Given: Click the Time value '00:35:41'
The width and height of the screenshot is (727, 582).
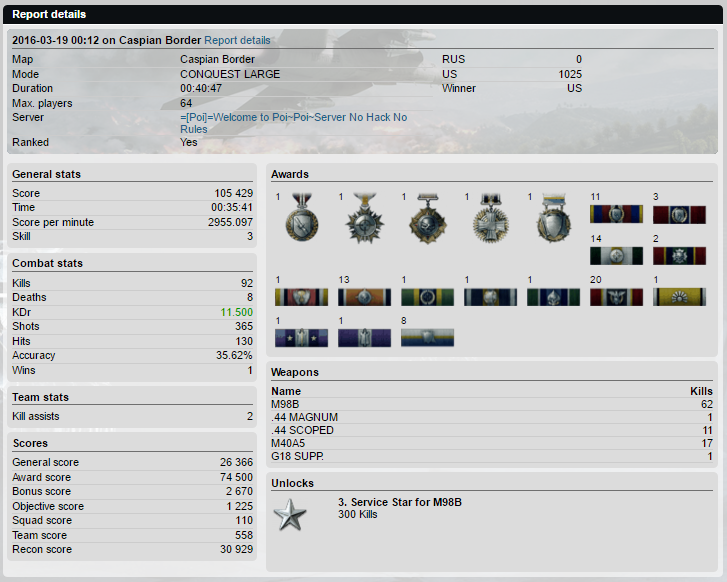Looking at the screenshot, I should coord(232,207).
